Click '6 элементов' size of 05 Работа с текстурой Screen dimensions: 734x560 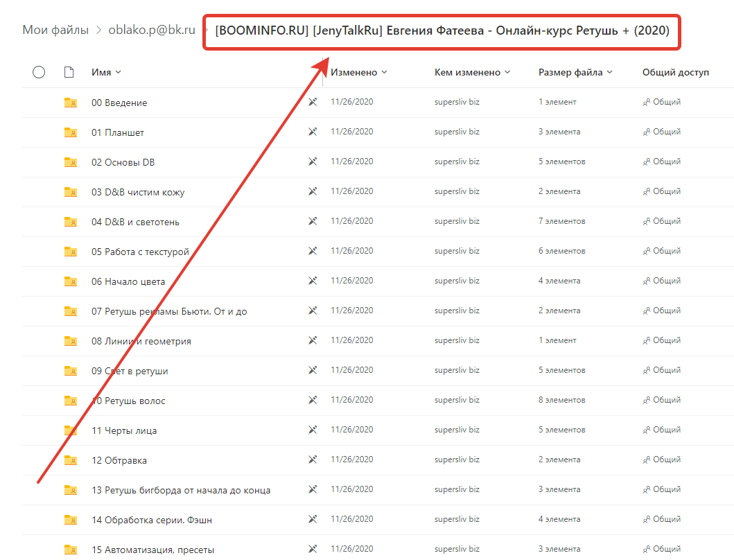pyautogui.click(x=561, y=251)
